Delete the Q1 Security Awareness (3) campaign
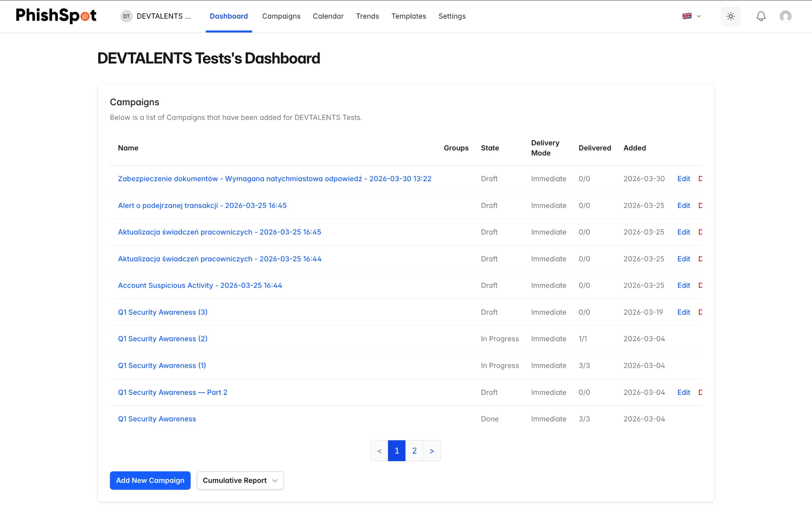Viewport: 812px width, 508px height. coord(700,312)
